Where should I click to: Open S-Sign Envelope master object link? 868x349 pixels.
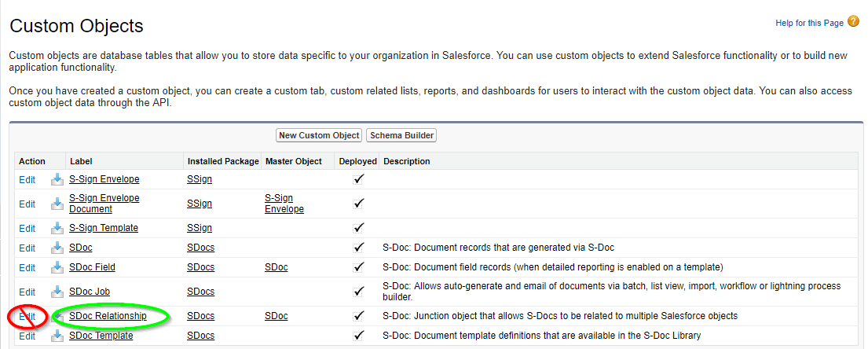click(x=284, y=204)
